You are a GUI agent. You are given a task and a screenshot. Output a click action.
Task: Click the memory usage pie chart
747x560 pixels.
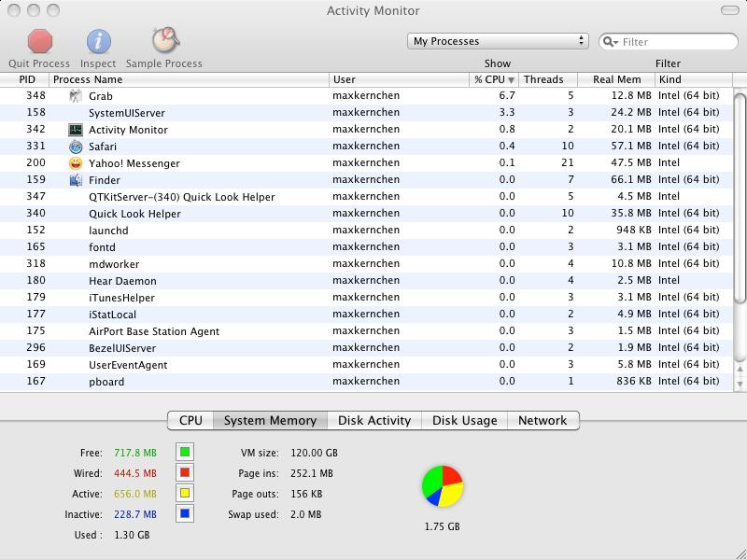pos(442,486)
